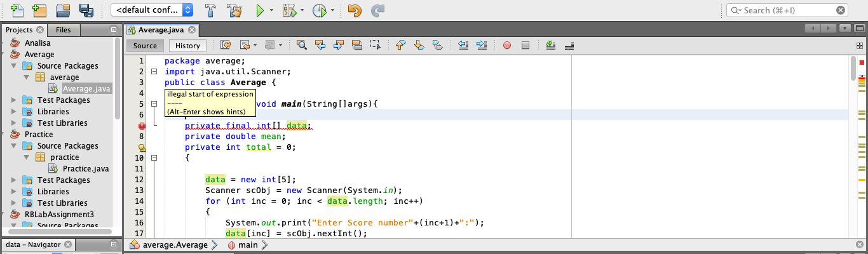Click the Last Edit icon in editor toolbar
868x254 pixels.
pos(226,45)
